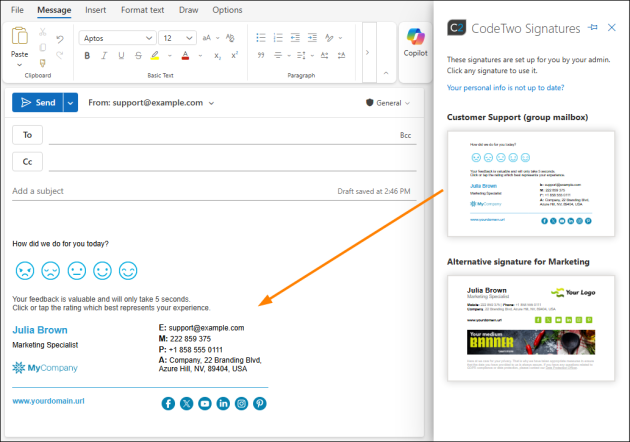
Task: Select the smiling face rating
Action: click(x=102, y=270)
